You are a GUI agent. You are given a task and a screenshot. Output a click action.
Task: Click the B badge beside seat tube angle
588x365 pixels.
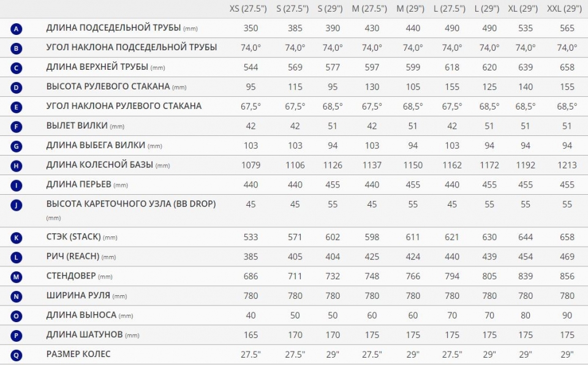click(x=16, y=48)
